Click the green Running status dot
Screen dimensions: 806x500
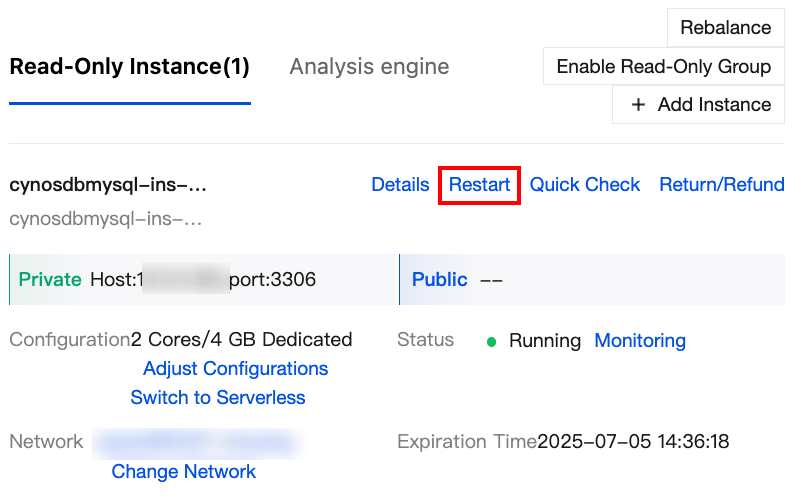click(491, 342)
